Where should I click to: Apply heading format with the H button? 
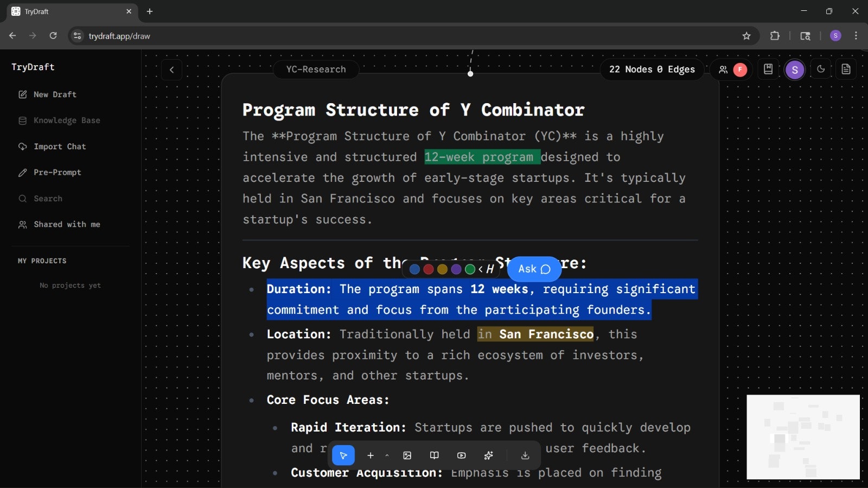point(490,269)
